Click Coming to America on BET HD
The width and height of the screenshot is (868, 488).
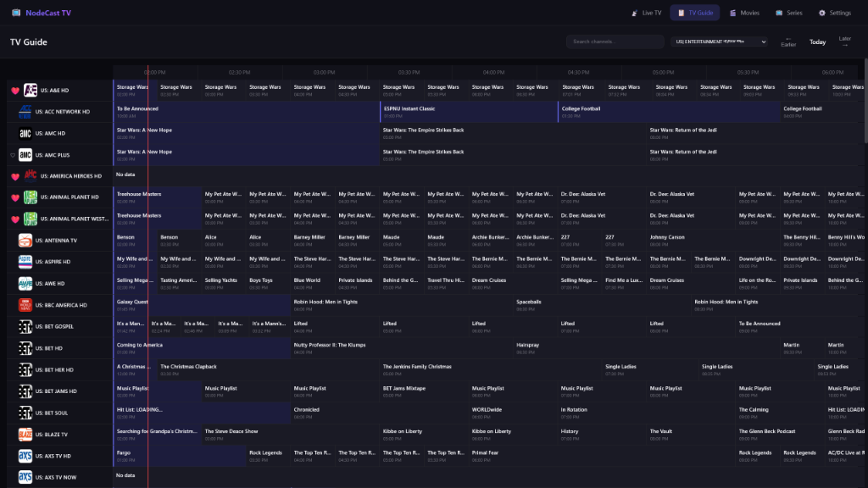202,348
